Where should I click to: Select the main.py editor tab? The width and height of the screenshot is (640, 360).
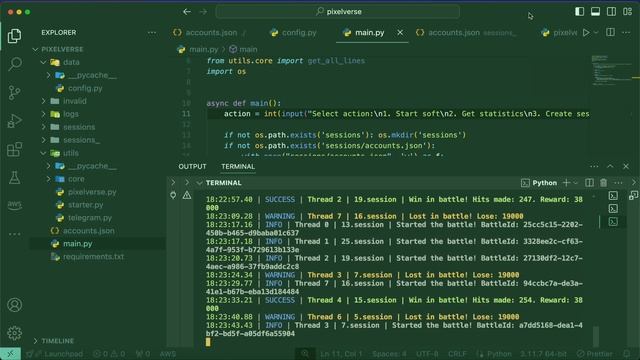369,33
